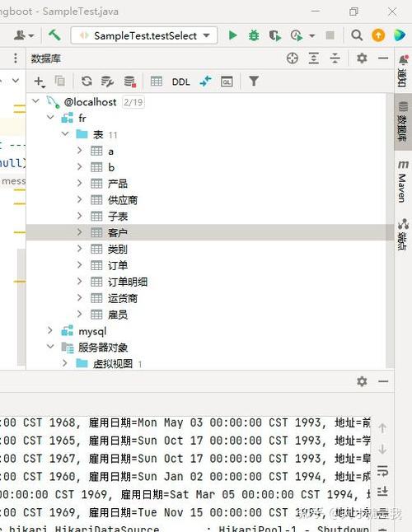The height and width of the screenshot is (532, 412).
Task: Select the 雇员 table
Action: pyautogui.click(x=118, y=315)
